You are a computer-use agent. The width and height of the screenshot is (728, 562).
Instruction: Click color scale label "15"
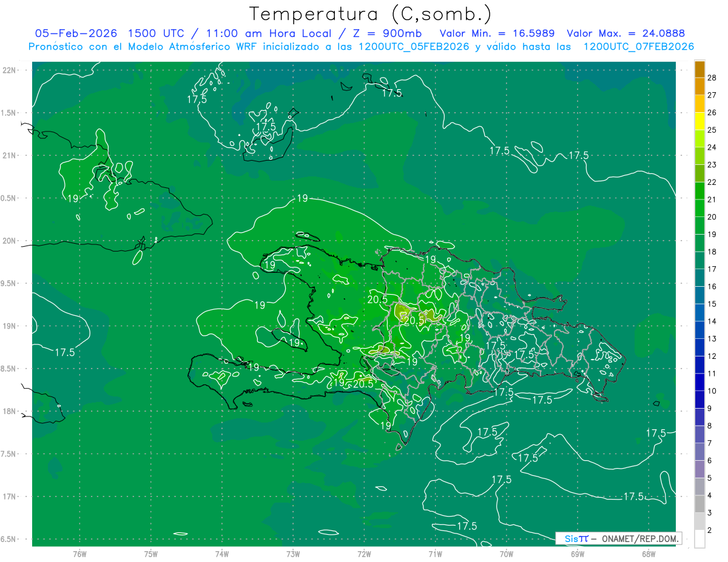pos(712,304)
